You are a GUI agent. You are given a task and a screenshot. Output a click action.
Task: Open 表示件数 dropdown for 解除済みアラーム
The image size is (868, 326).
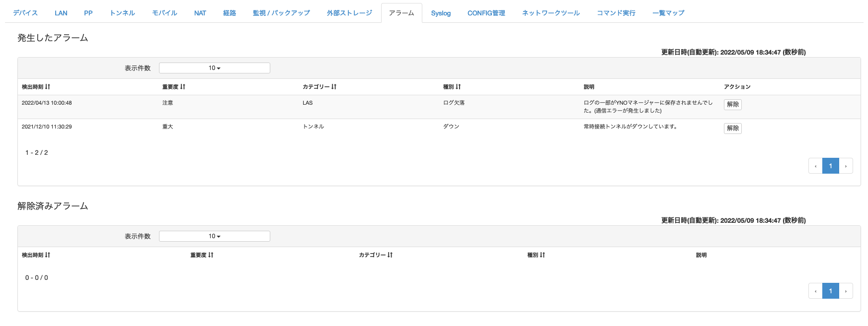click(215, 236)
